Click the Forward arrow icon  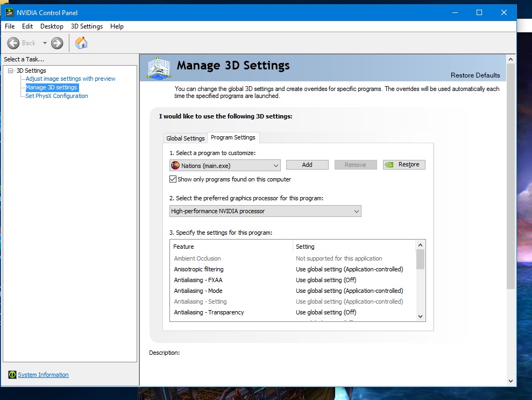click(57, 43)
